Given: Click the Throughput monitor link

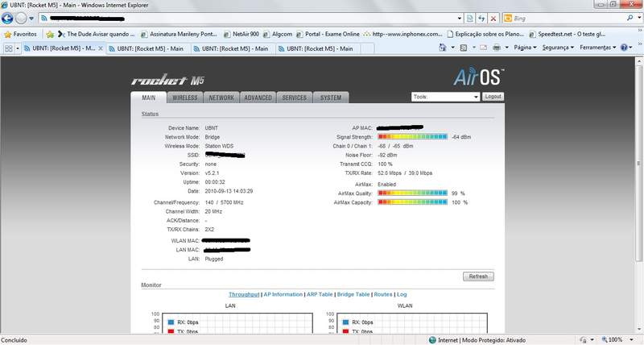Looking at the screenshot, I should coord(244,294).
